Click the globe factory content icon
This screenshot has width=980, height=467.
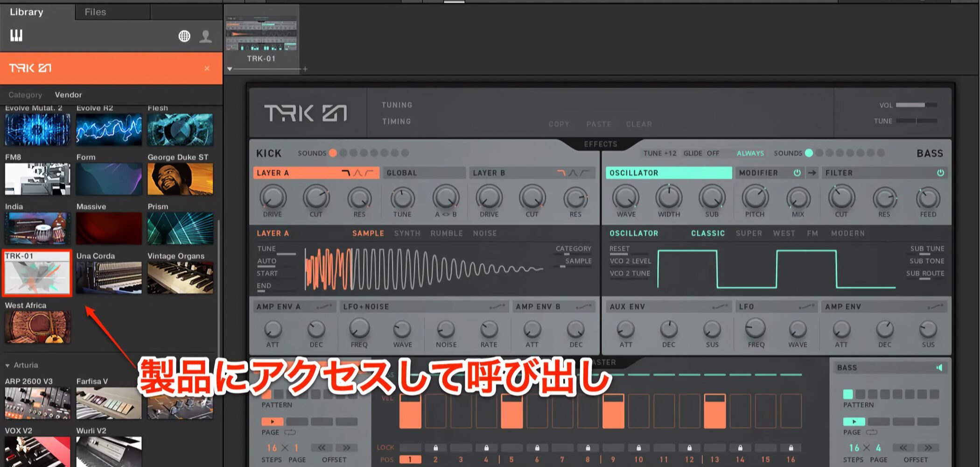click(x=184, y=36)
